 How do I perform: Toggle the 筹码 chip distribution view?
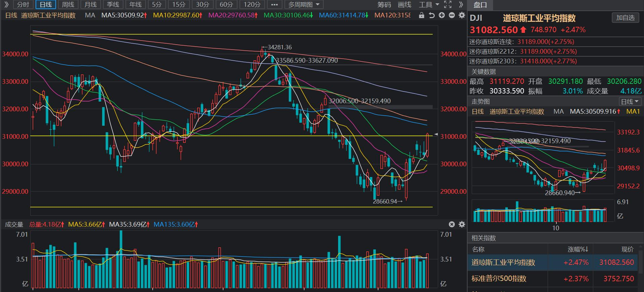(x=384, y=5)
